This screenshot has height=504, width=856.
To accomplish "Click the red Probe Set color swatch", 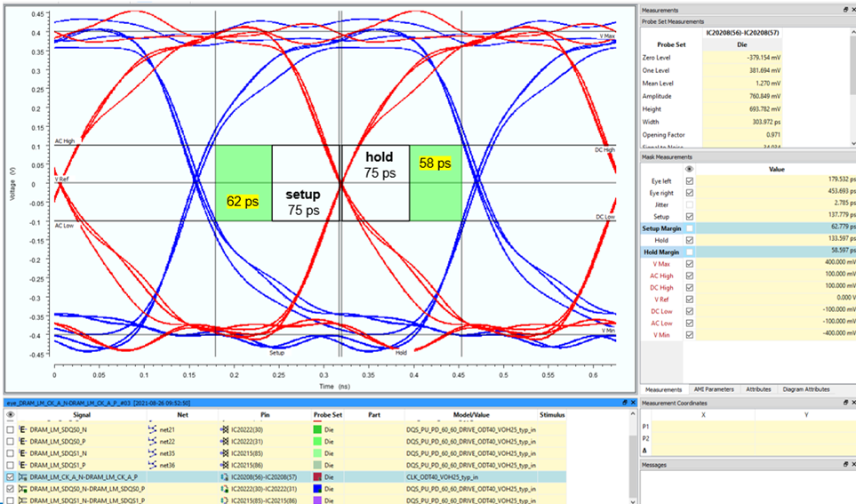I will coord(319,476).
